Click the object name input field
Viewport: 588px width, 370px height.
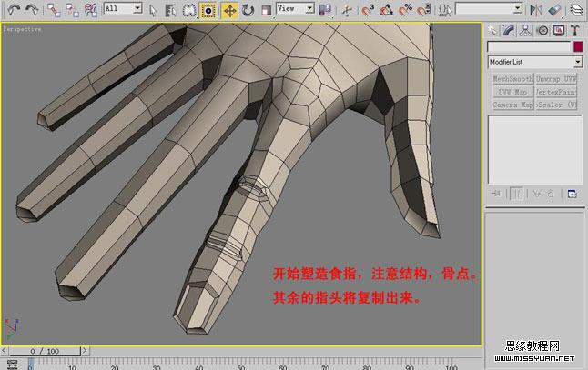pos(528,46)
